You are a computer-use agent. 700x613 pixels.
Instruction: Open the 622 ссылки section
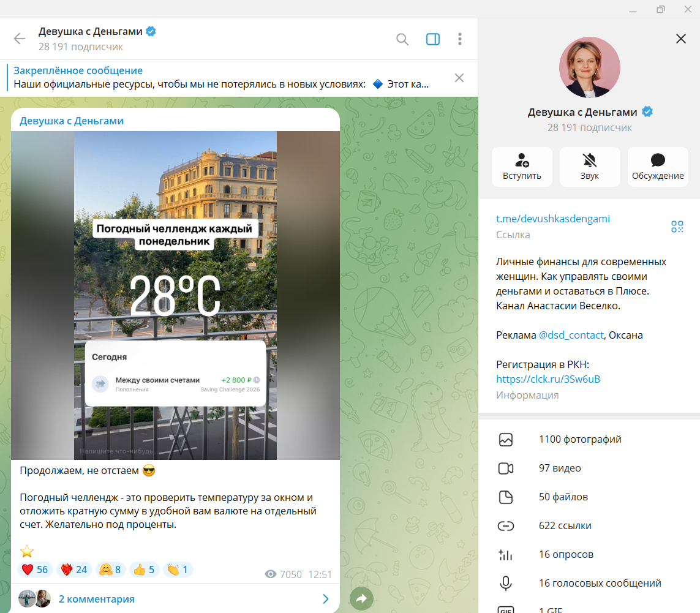[x=589, y=525]
